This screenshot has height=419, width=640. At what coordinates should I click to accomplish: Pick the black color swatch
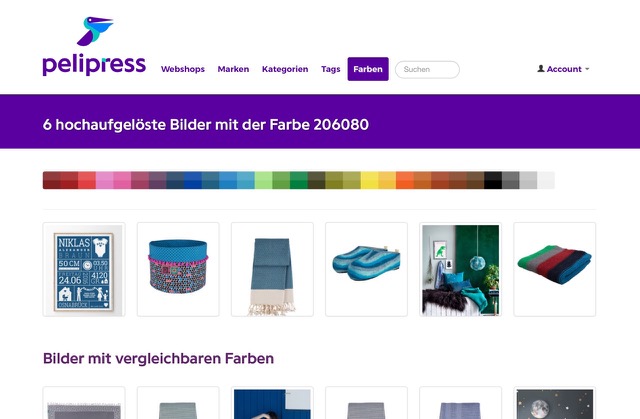click(493, 180)
